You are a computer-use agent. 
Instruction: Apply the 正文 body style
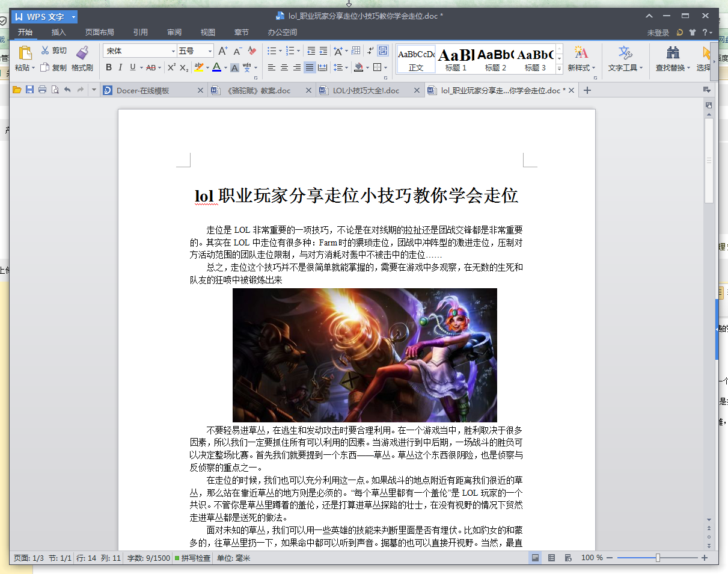pos(416,59)
